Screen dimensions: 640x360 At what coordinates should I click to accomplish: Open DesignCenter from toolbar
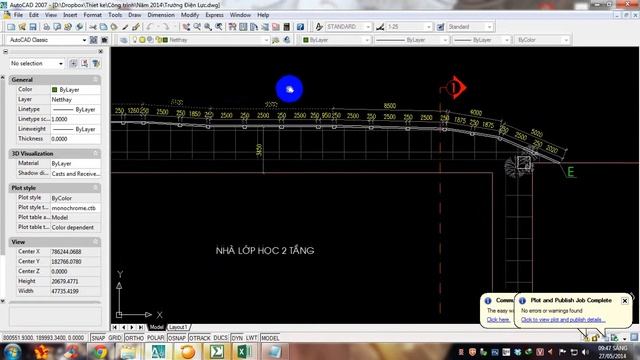pos(243,27)
